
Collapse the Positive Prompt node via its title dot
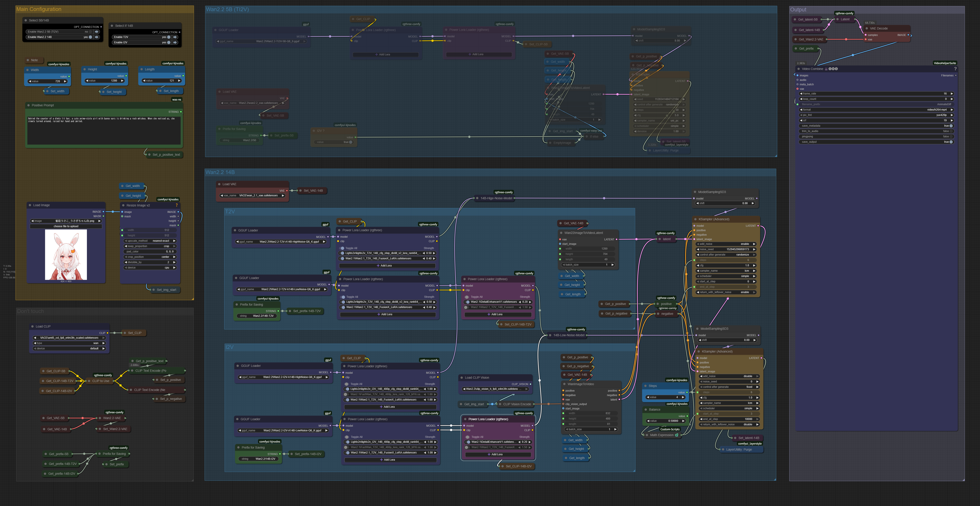coord(29,105)
